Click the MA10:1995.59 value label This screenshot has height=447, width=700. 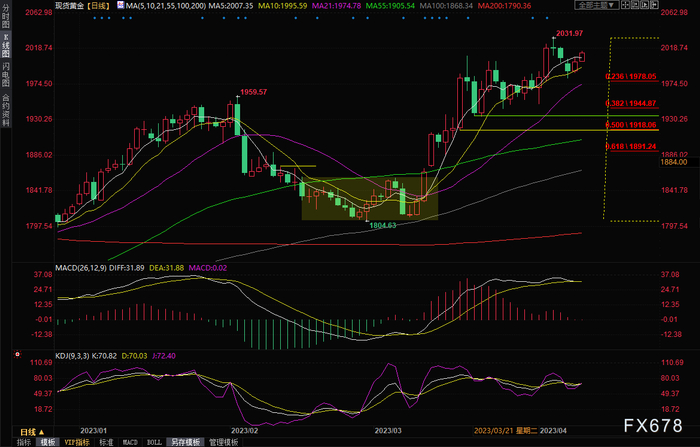coord(283,6)
